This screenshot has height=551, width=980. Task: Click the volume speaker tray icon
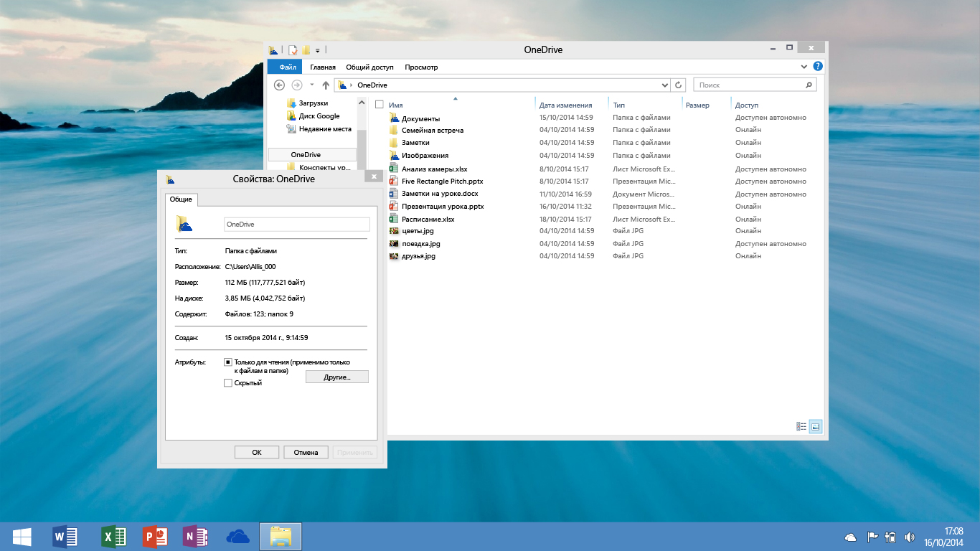tap(910, 537)
